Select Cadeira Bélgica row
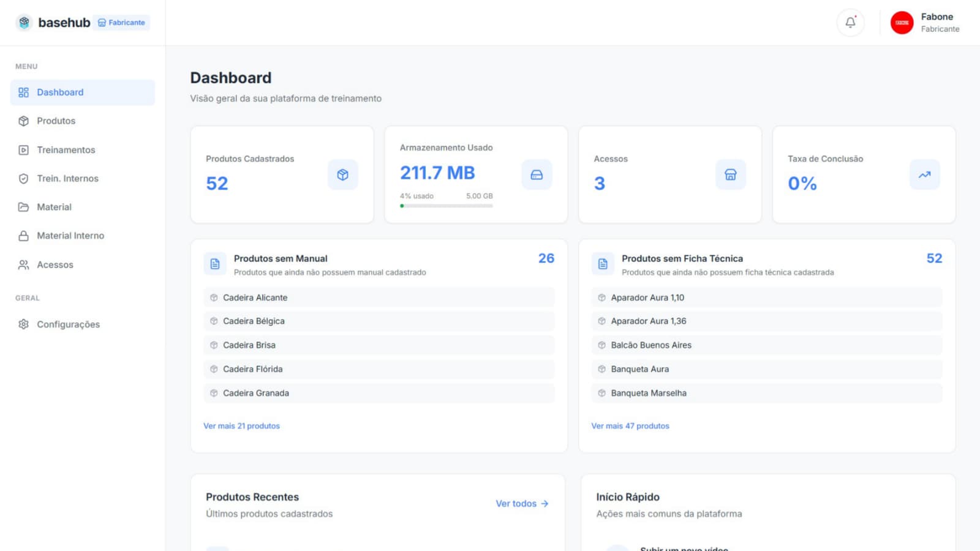Image resolution: width=980 pixels, height=551 pixels. pos(379,321)
